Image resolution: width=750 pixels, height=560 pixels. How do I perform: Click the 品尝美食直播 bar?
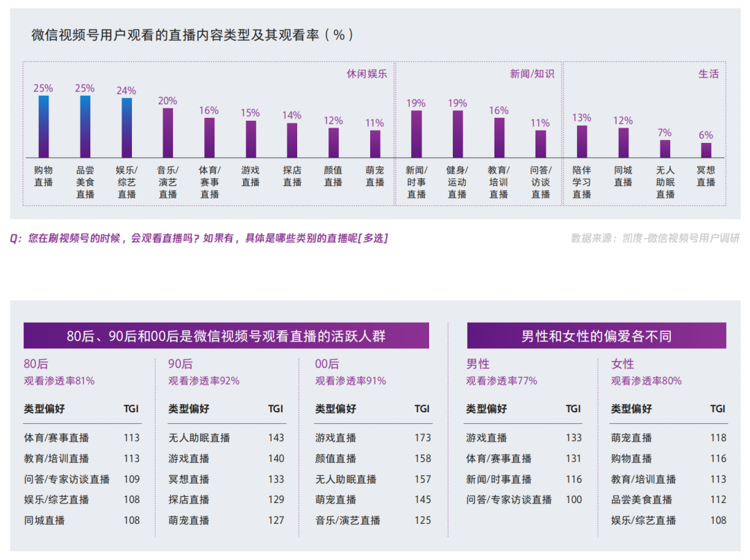[x=85, y=125]
